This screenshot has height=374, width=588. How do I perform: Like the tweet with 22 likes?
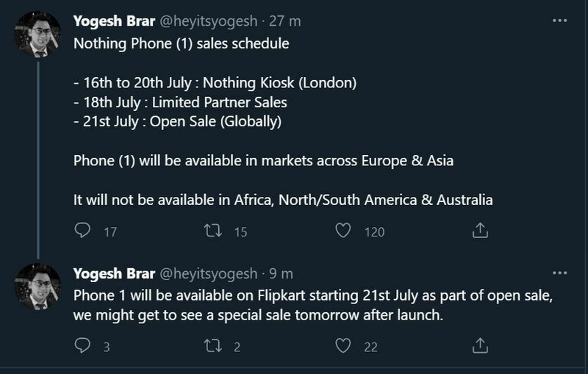[343, 345]
